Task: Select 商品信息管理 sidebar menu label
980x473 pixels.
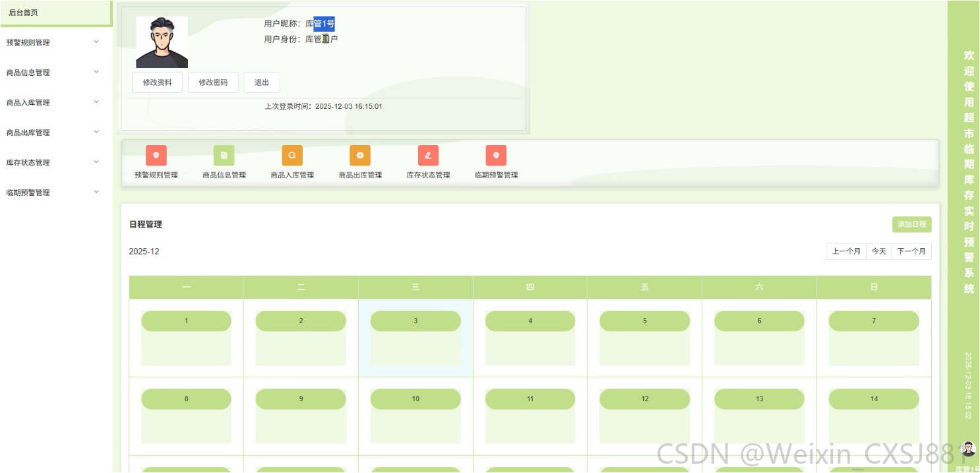Action: coord(28,73)
